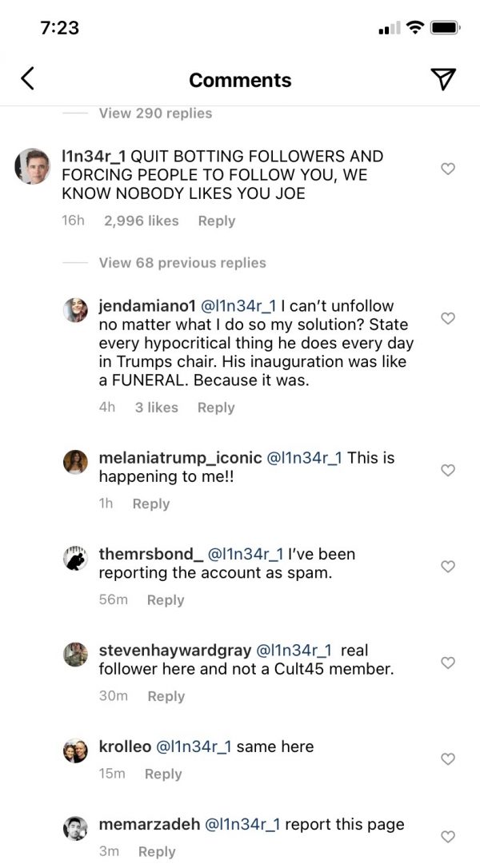Image resolution: width=480 pixels, height=868 pixels.
Task: Like the l1n34r_1 comment with the heart
Action: click(x=448, y=169)
